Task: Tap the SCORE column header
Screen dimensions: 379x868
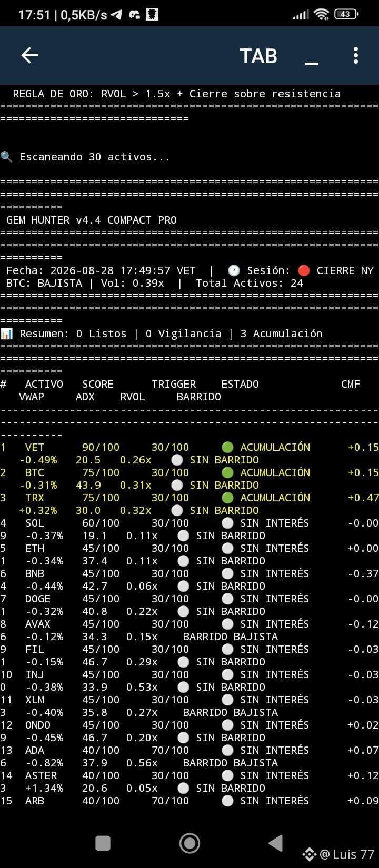Action: pyautogui.click(x=98, y=384)
